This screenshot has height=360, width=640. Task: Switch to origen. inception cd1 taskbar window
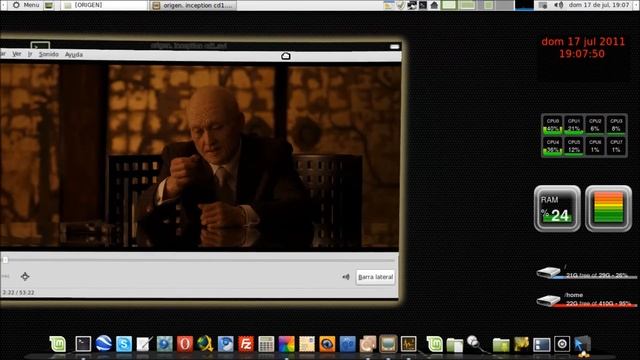coord(193,5)
